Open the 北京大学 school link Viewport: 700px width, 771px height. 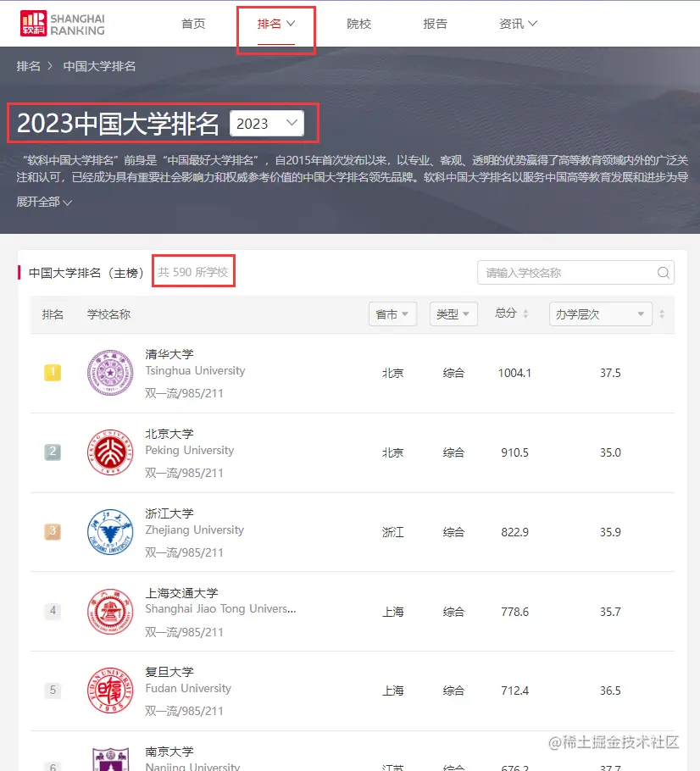pos(169,434)
